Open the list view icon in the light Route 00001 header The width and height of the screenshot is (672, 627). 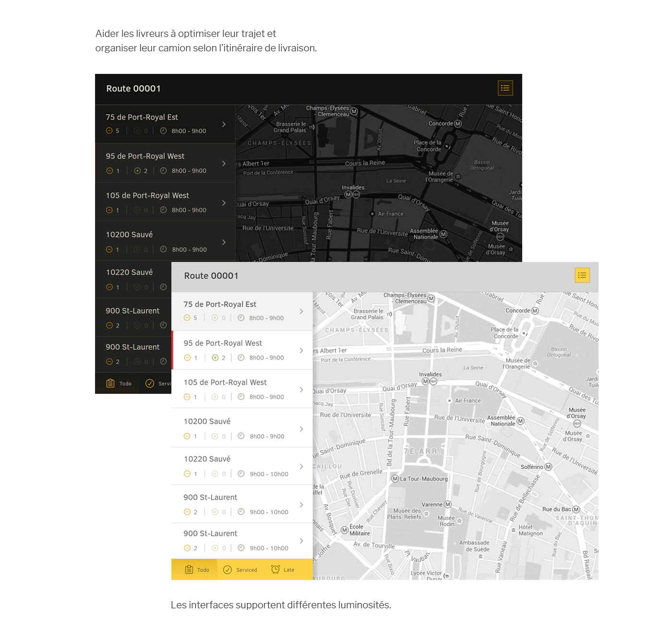pos(582,275)
